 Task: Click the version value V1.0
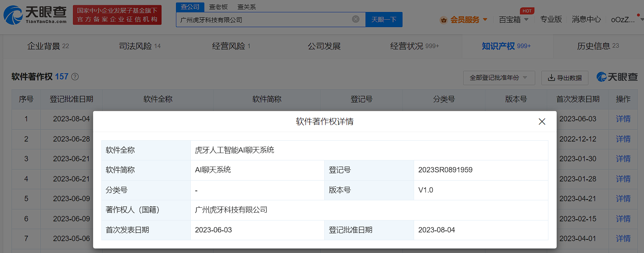click(426, 190)
